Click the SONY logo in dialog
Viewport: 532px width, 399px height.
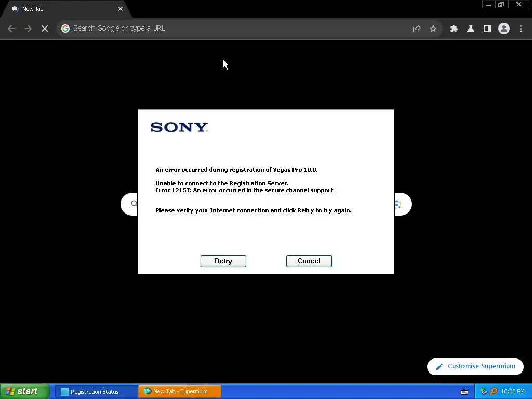pos(179,127)
